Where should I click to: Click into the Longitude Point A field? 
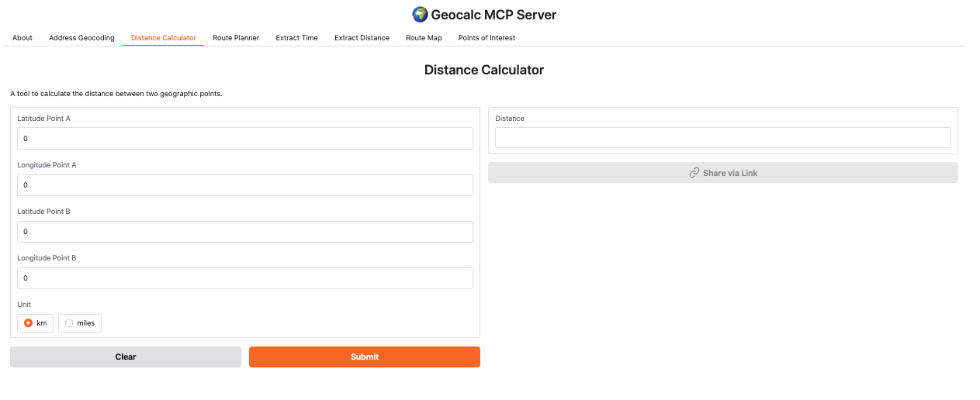244,185
